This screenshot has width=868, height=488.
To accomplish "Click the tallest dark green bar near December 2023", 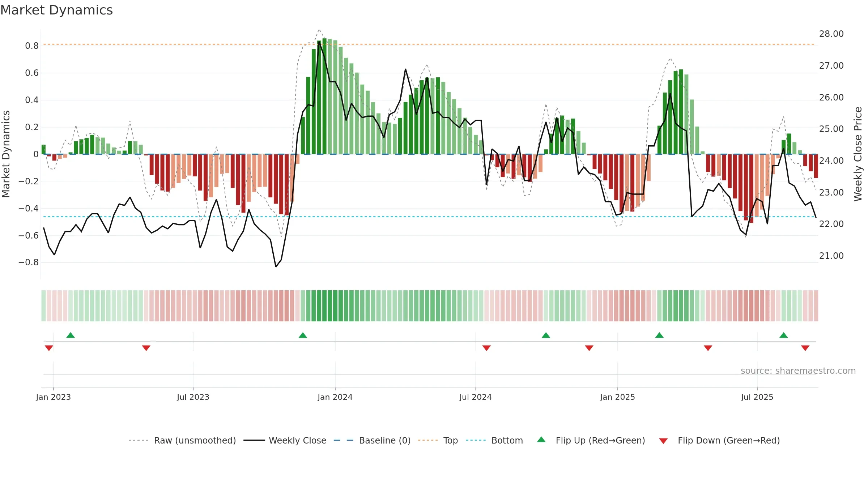I will pos(324,96).
